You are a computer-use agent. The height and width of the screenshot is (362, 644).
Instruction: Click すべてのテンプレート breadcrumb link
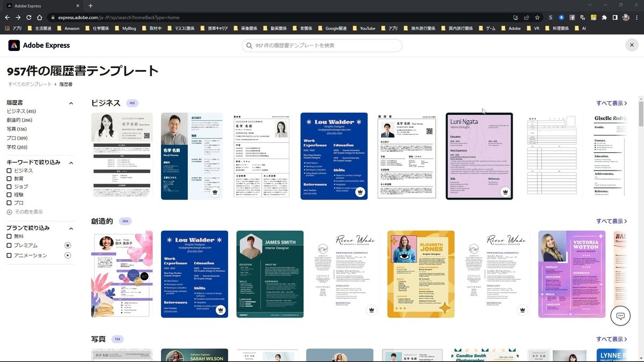tap(30, 84)
